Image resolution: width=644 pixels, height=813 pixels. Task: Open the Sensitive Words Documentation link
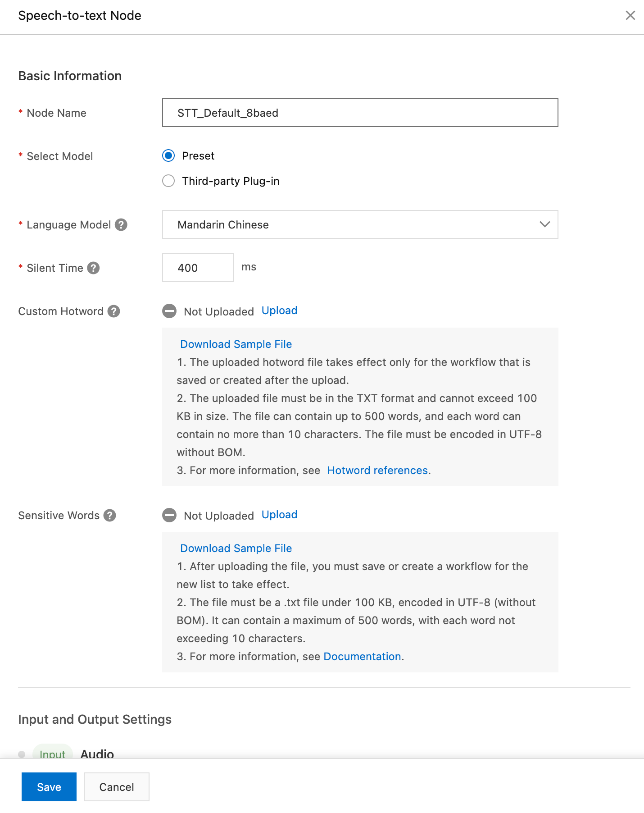pos(362,657)
